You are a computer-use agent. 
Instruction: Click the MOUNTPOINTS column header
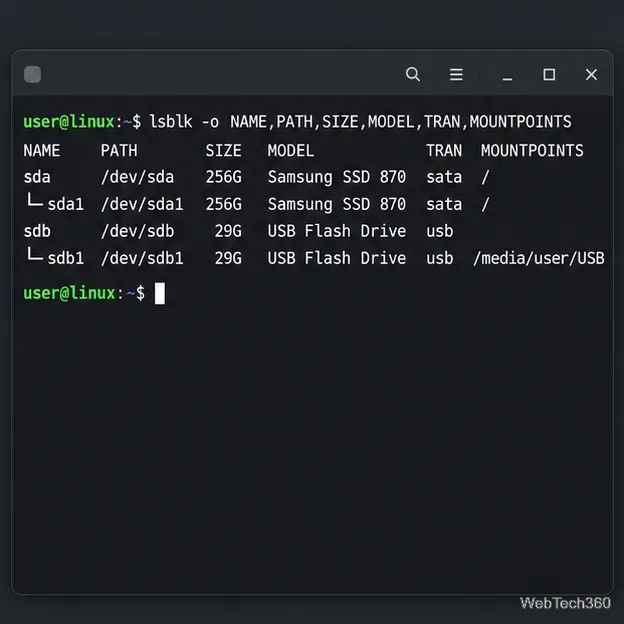(x=532, y=151)
